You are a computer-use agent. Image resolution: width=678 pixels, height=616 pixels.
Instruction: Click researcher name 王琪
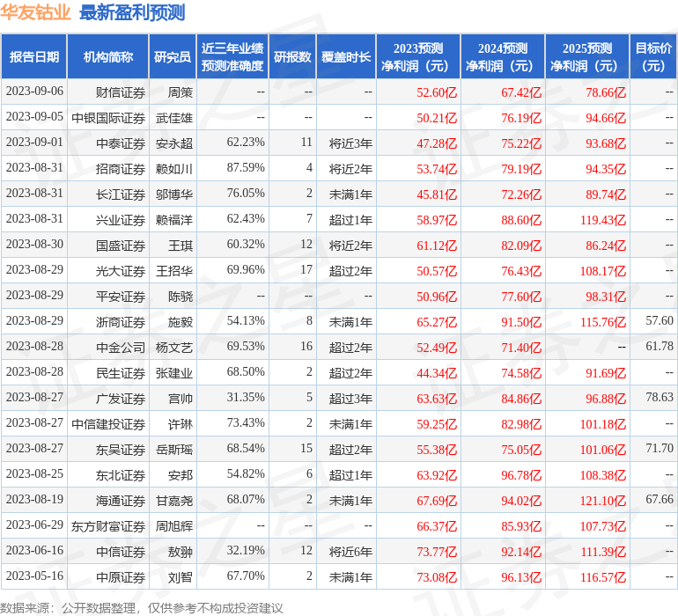181,246
